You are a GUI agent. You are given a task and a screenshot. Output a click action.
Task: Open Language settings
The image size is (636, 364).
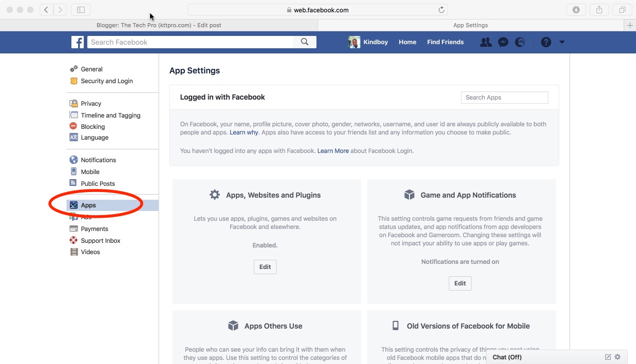click(95, 137)
